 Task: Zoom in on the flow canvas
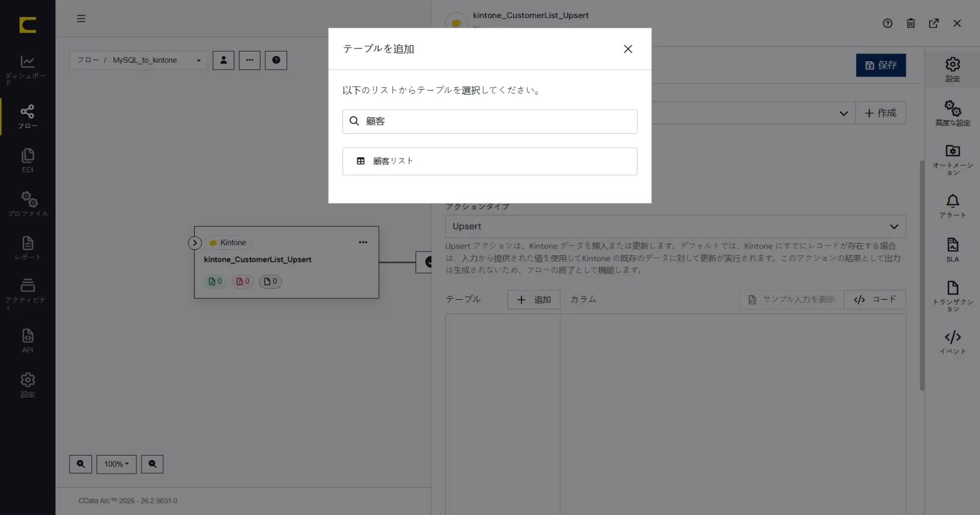point(80,464)
